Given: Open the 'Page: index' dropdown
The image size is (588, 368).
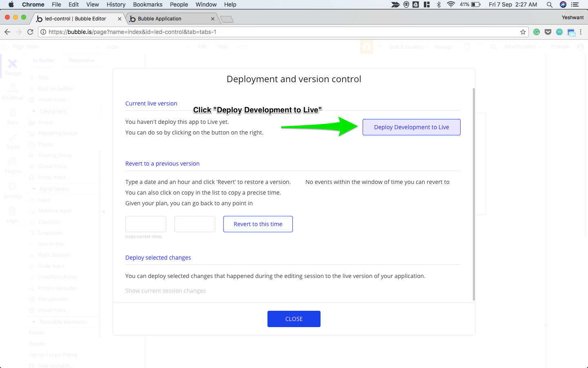Looking at the screenshot, I should 56,47.
